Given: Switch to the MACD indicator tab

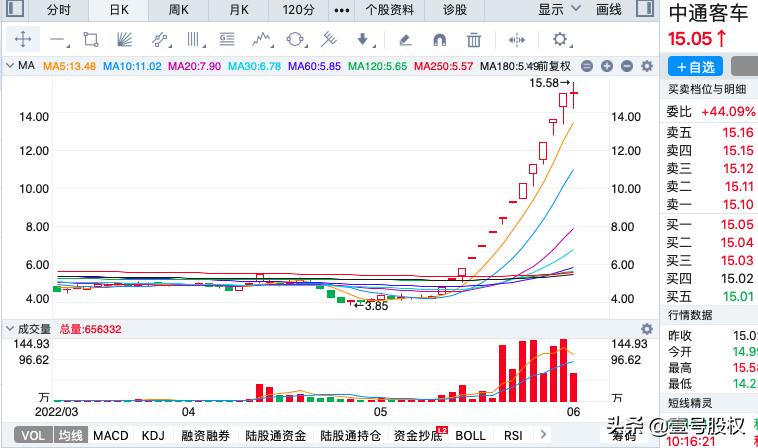Looking at the screenshot, I should 111,436.
